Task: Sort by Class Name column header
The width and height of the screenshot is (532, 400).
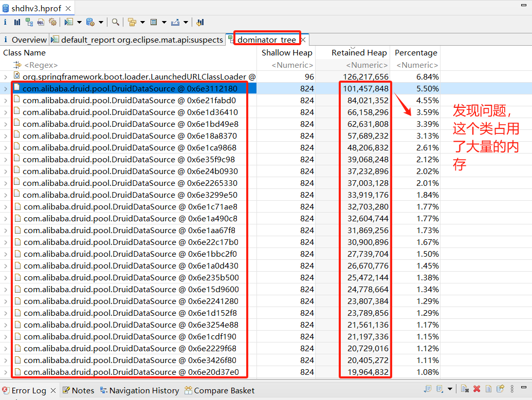Action: pyautogui.click(x=129, y=52)
